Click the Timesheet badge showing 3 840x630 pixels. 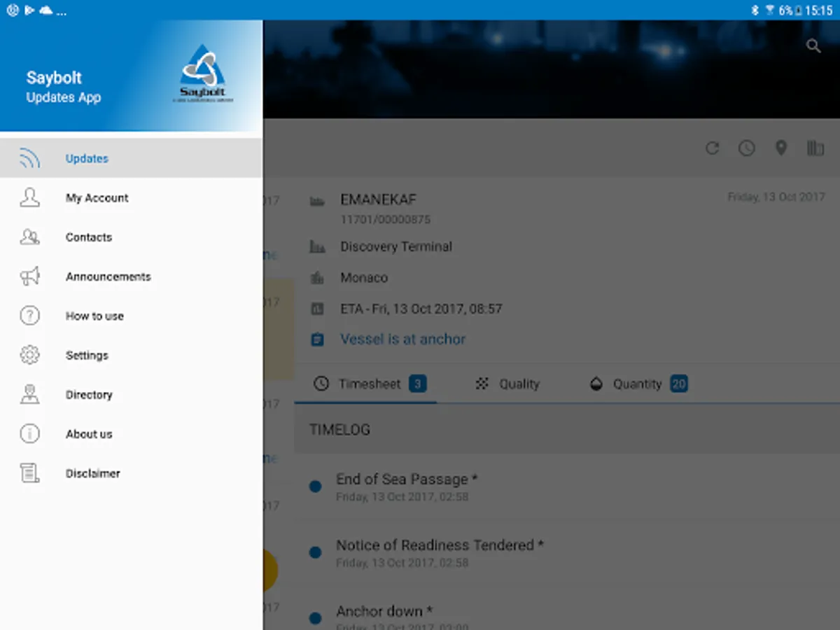point(418,384)
